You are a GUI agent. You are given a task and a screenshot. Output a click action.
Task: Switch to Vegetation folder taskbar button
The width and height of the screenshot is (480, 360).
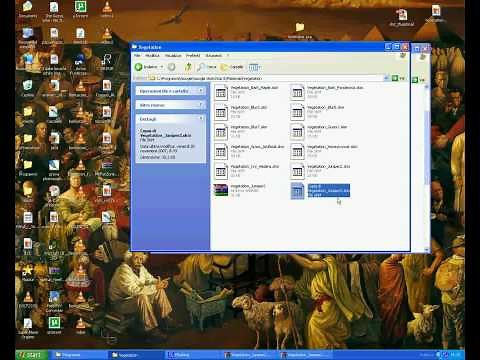coord(135,355)
